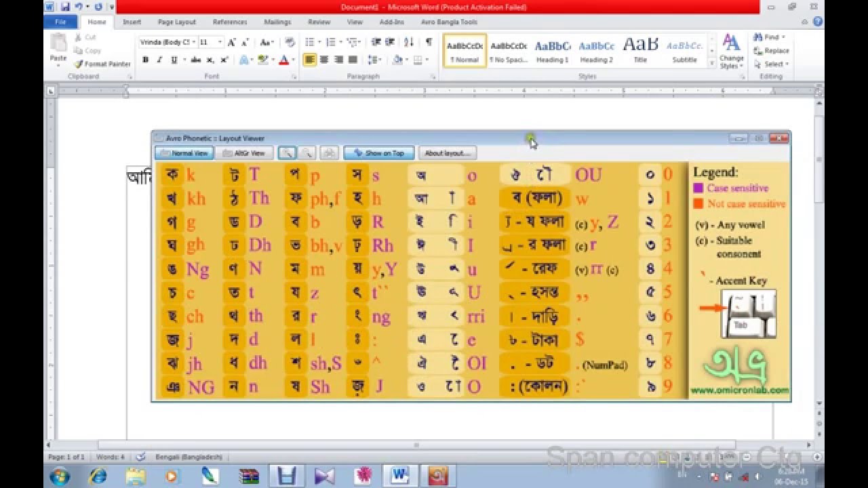
Task: Switch to the Insert tab
Action: 132,22
